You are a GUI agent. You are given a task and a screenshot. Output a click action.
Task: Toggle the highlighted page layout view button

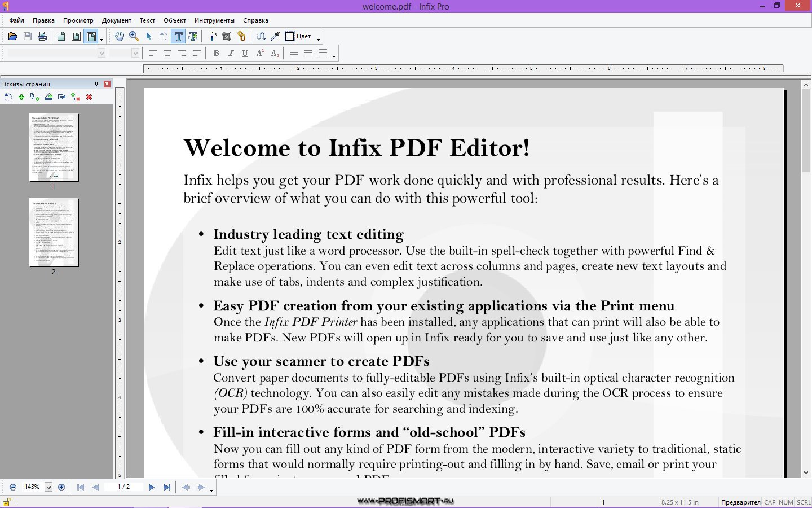pyautogui.click(x=91, y=37)
